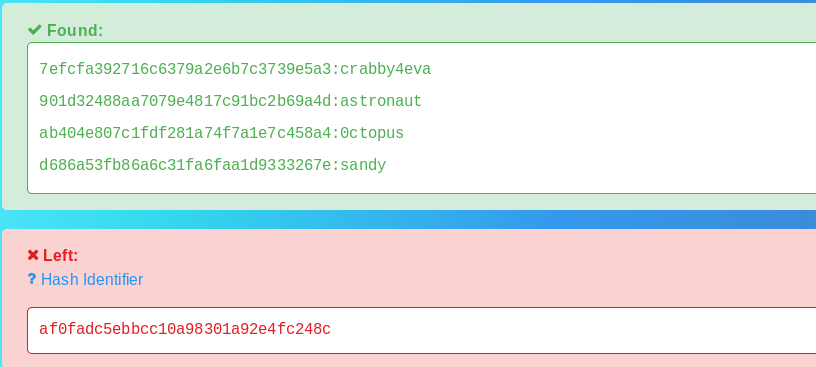Click the Found heading text
Screen dimensions: 816x367
pos(75,30)
